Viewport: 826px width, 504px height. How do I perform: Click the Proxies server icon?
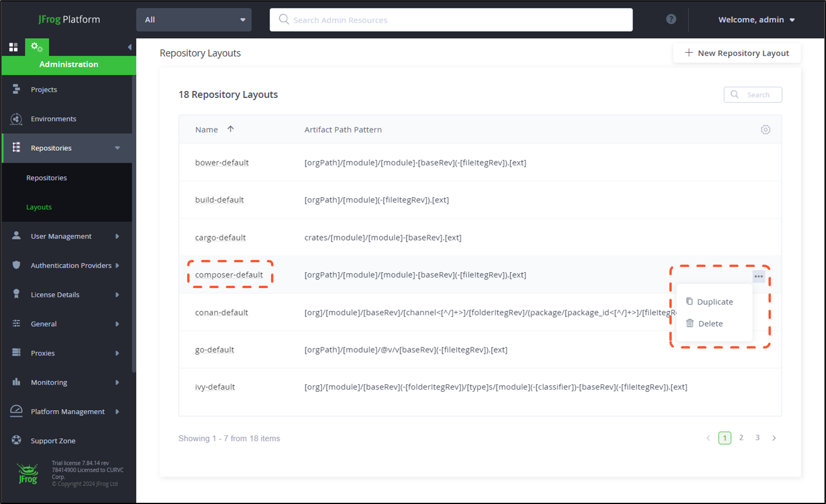[x=16, y=353]
